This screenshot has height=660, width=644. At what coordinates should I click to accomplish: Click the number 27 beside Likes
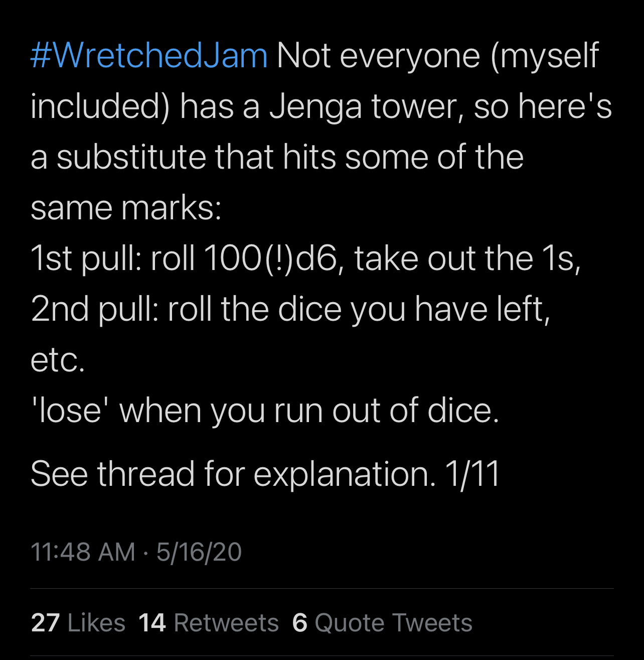tap(45, 623)
